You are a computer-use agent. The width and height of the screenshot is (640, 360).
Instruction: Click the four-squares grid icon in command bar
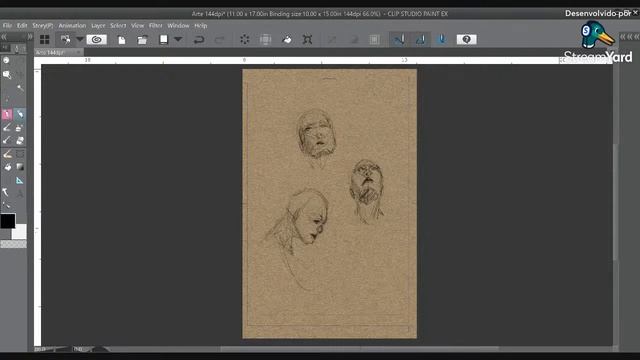(44, 39)
